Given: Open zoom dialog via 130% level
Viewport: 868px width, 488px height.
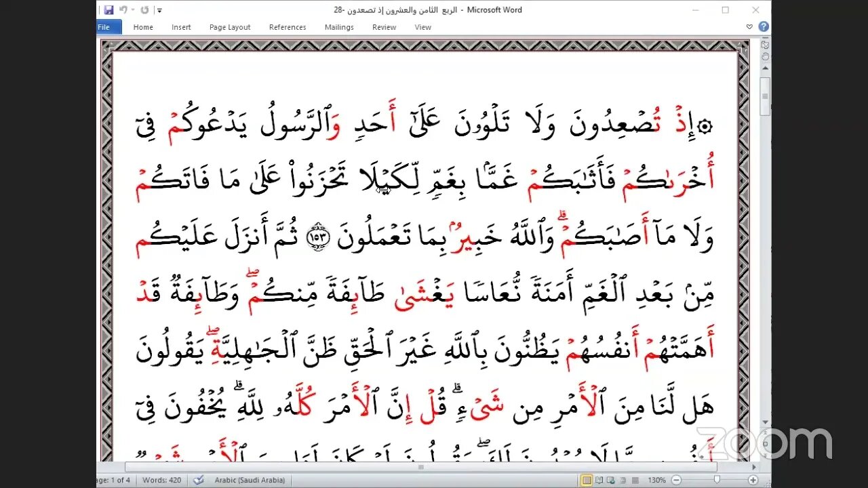Looking at the screenshot, I should [656, 480].
